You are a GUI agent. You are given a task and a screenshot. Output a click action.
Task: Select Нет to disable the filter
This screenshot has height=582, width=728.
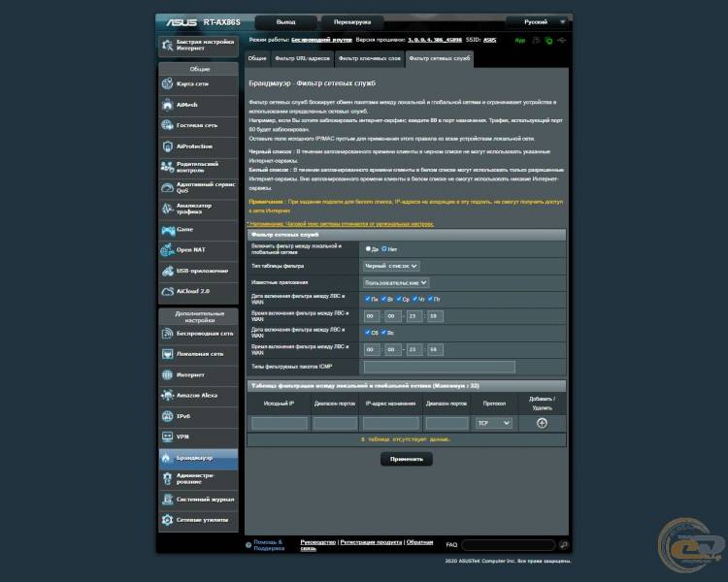384,249
